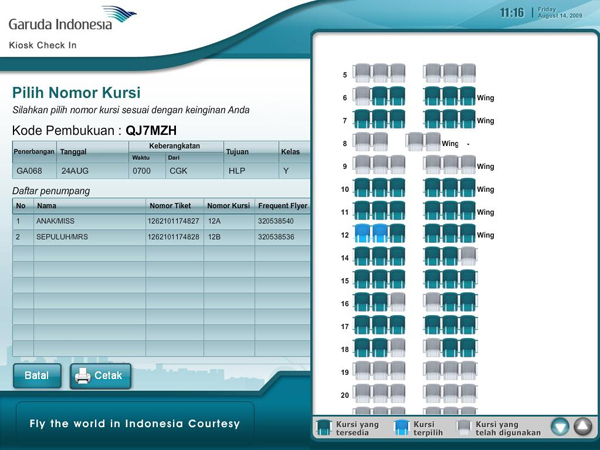
Task: Click the Nomor Kursi column header
Action: click(228, 205)
